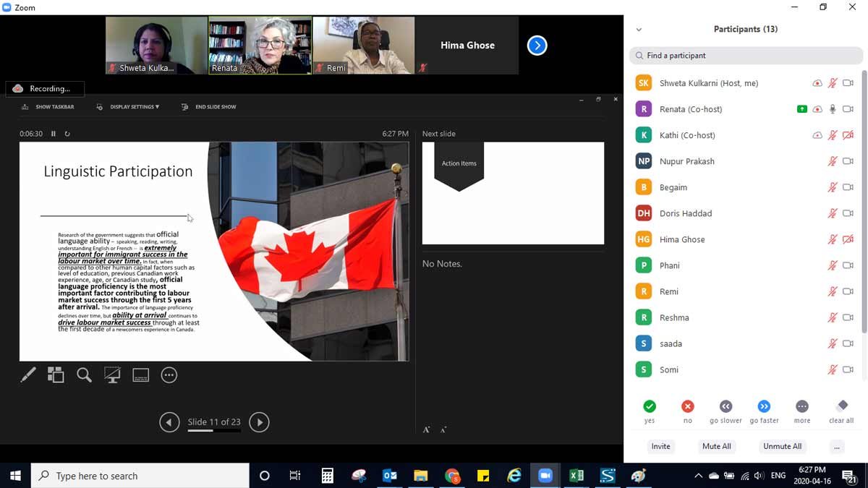
Task: Open the see all slides grid view
Action: 56,374
